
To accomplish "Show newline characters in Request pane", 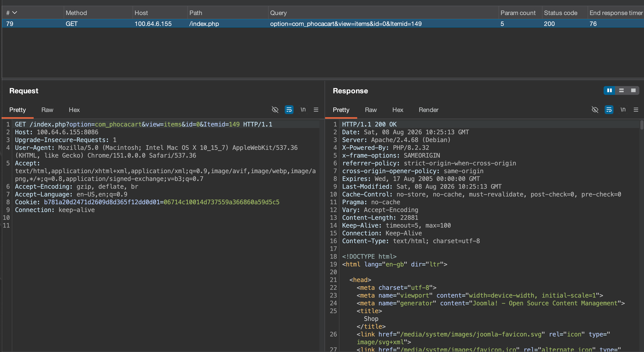I will (303, 110).
